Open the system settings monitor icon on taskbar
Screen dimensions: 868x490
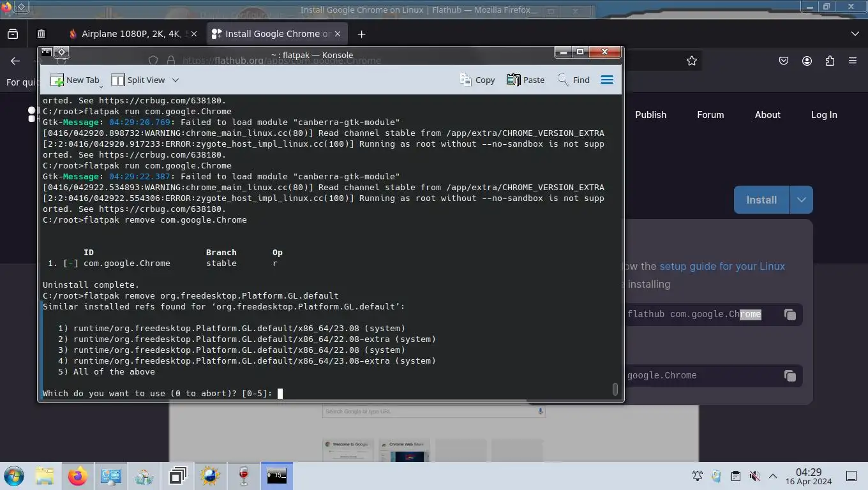(x=111, y=476)
